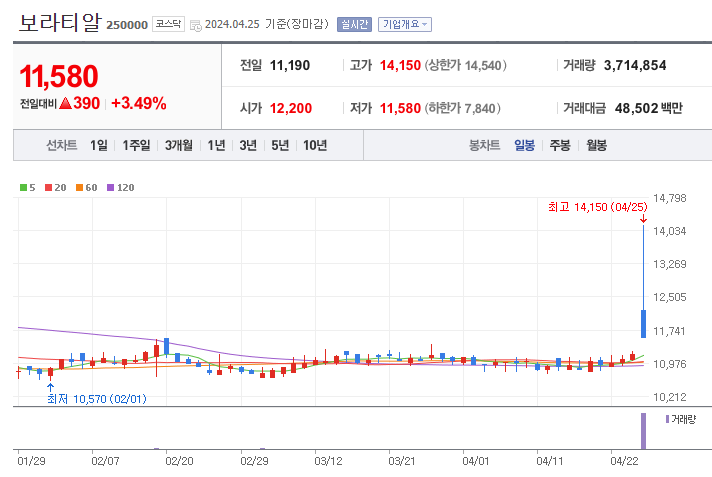The image size is (712, 477).
Task: Click the 14,798 y-axis price label
Action: (670, 198)
